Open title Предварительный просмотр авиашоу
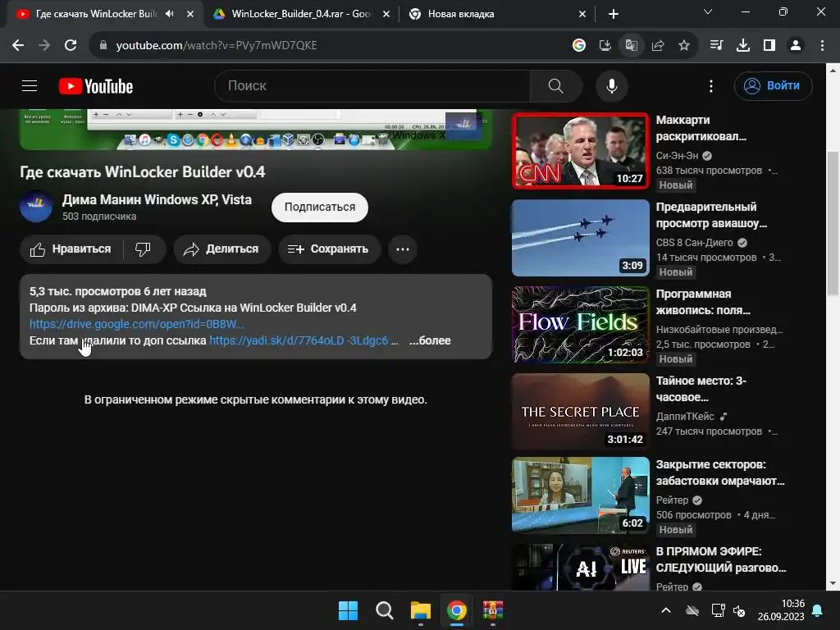840x630 pixels. 711,215
